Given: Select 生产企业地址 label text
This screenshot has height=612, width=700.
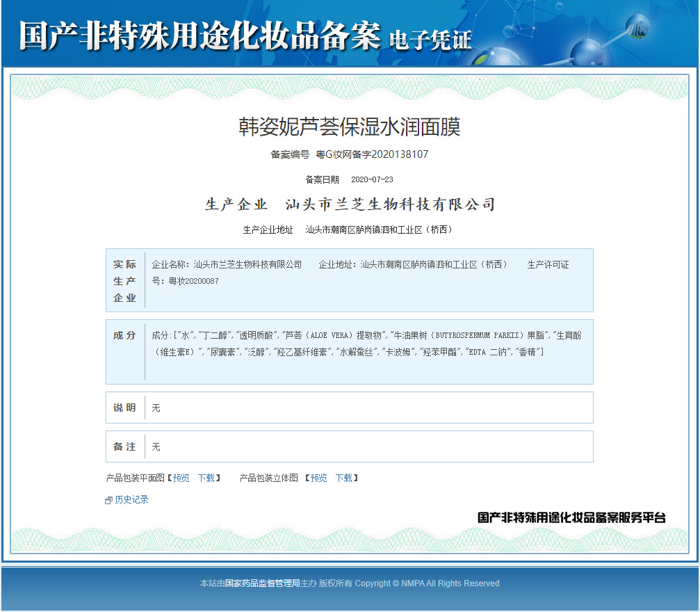Looking at the screenshot, I should (x=268, y=229).
